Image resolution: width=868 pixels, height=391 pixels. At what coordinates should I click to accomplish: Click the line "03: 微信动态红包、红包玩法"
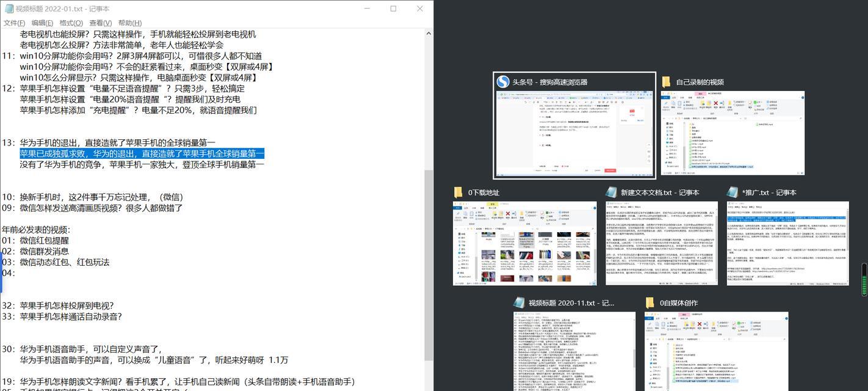click(x=56, y=263)
